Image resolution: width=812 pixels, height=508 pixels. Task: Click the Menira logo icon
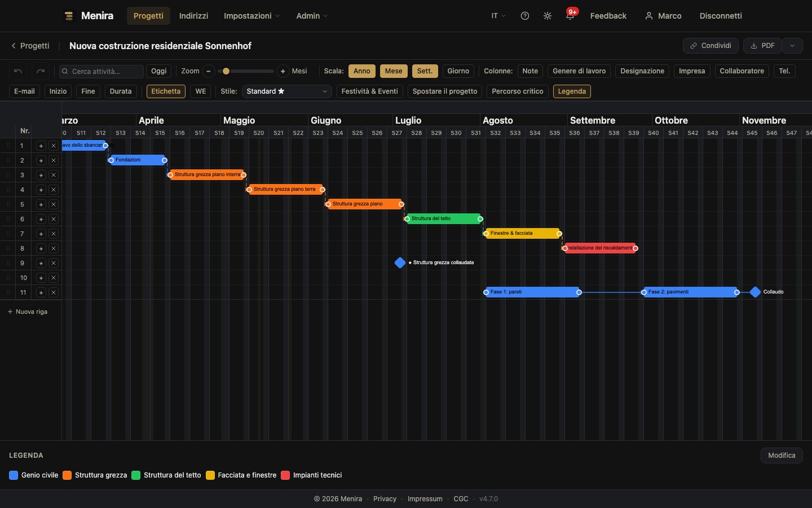pos(69,16)
